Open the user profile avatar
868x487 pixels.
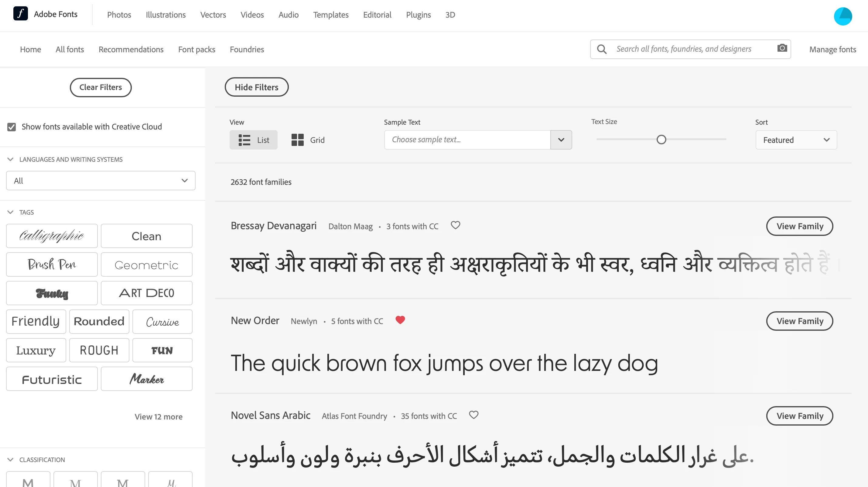tap(843, 16)
